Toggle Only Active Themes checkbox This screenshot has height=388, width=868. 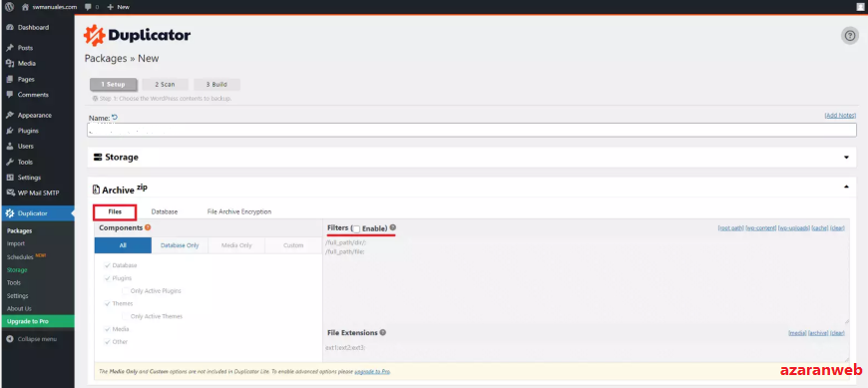tap(126, 316)
